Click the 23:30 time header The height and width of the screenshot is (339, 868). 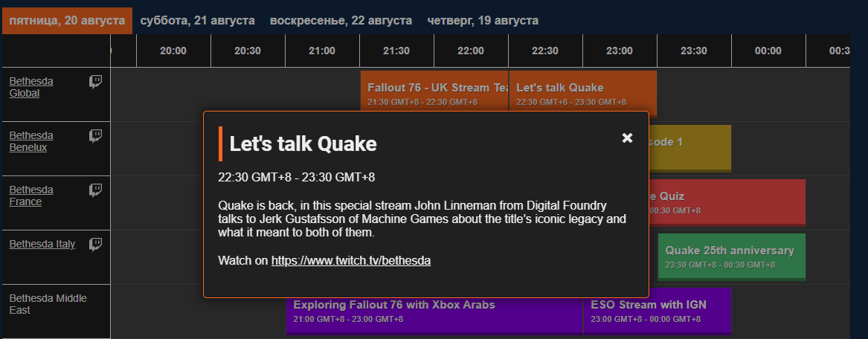[694, 51]
